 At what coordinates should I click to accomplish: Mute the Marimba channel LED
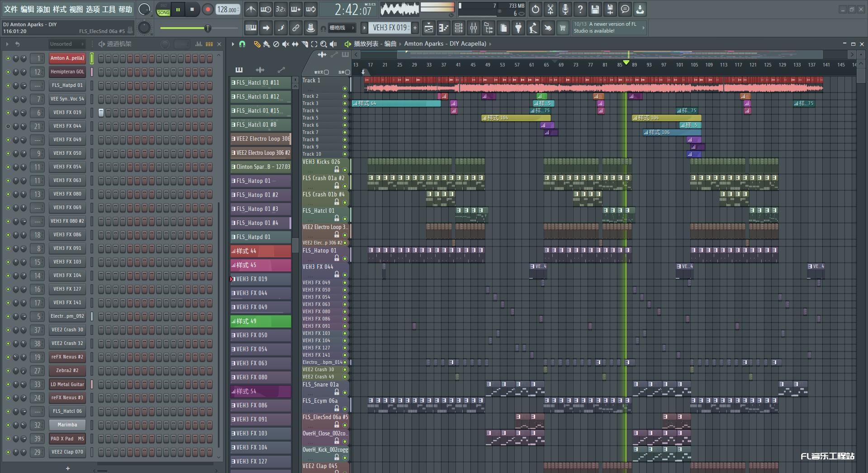[8, 425]
